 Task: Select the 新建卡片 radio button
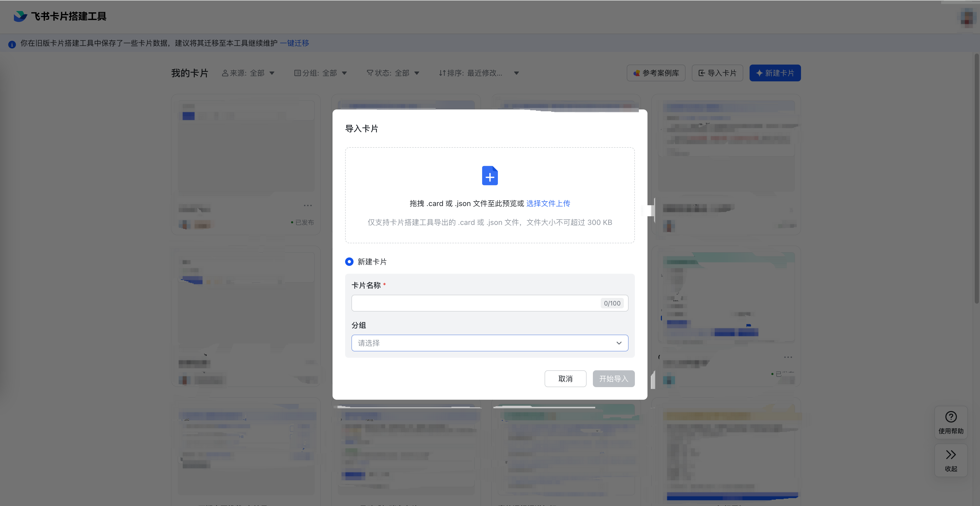tap(349, 262)
